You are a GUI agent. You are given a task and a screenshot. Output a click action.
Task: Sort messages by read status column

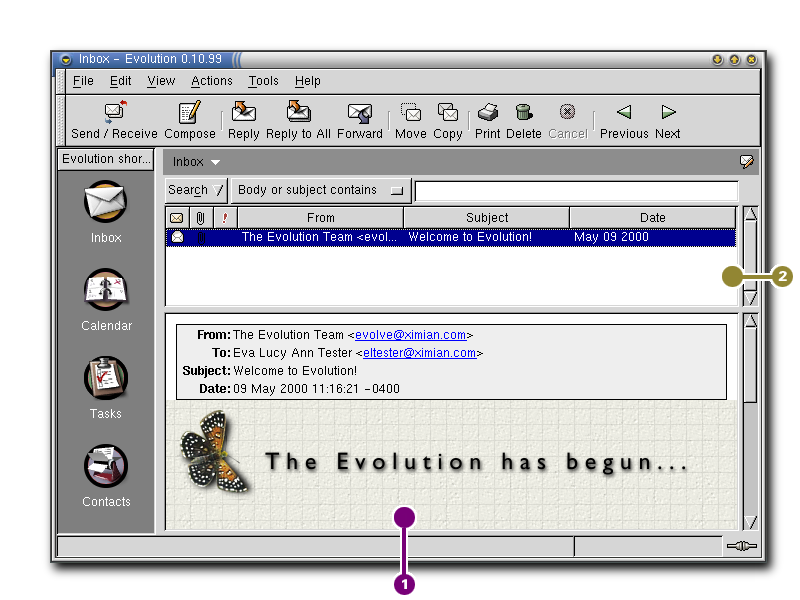[177, 218]
